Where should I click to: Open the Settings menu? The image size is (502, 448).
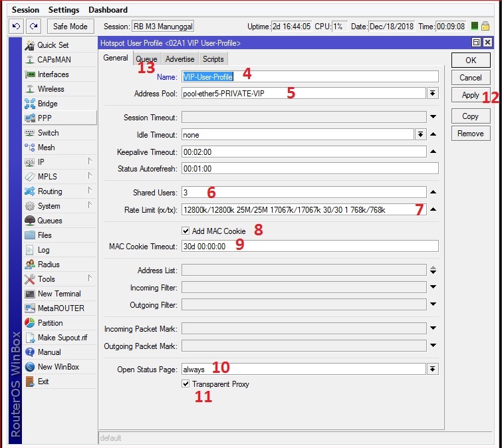64,10
